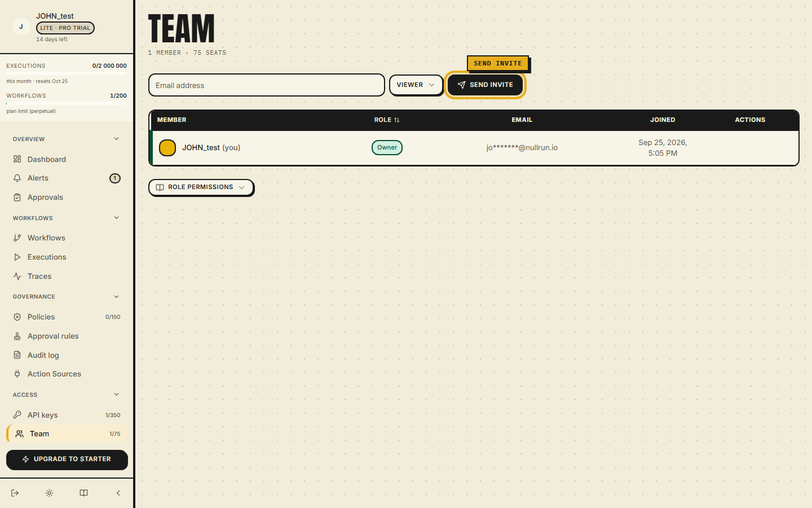Sort members by the Role column
Image resolution: width=812 pixels, height=508 pixels.
pyautogui.click(x=387, y=120)
